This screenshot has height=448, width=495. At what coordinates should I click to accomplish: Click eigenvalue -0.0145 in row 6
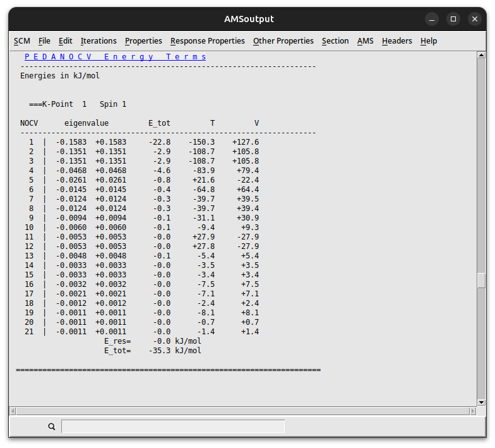coord(71,190)
